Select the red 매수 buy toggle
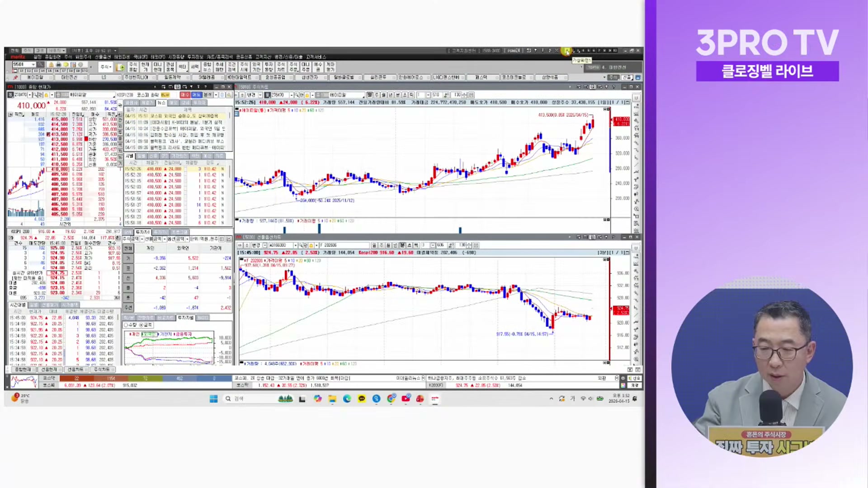 [185, 95]
